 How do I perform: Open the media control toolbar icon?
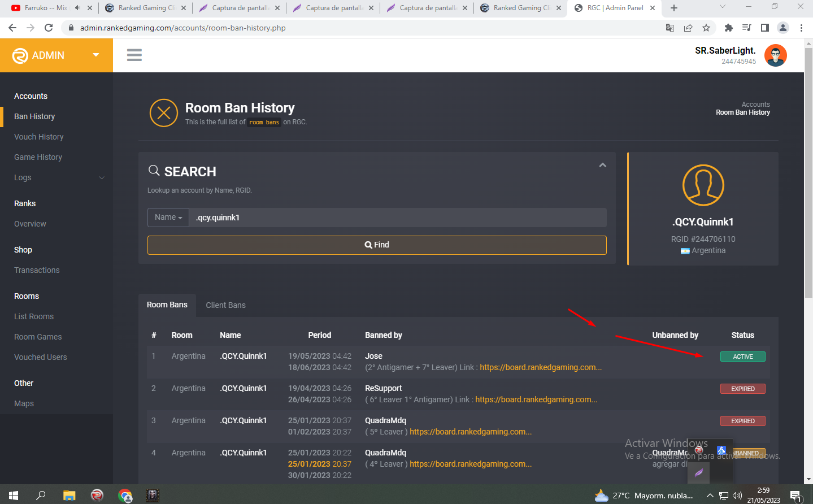point(746,28)
